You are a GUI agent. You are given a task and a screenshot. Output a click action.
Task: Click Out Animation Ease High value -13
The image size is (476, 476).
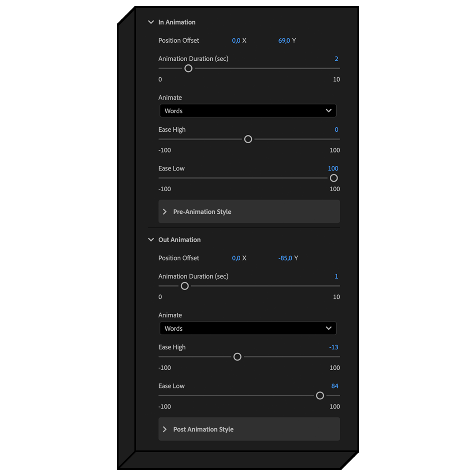pos(334,347)
